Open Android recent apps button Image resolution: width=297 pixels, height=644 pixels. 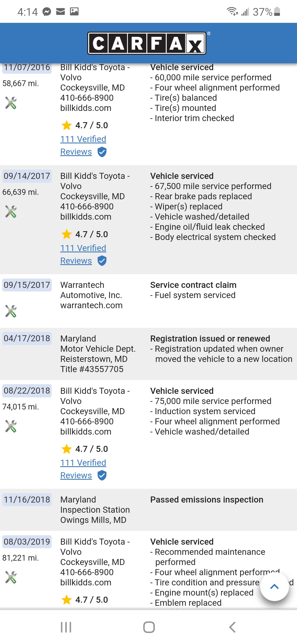[x=66, y=627]
